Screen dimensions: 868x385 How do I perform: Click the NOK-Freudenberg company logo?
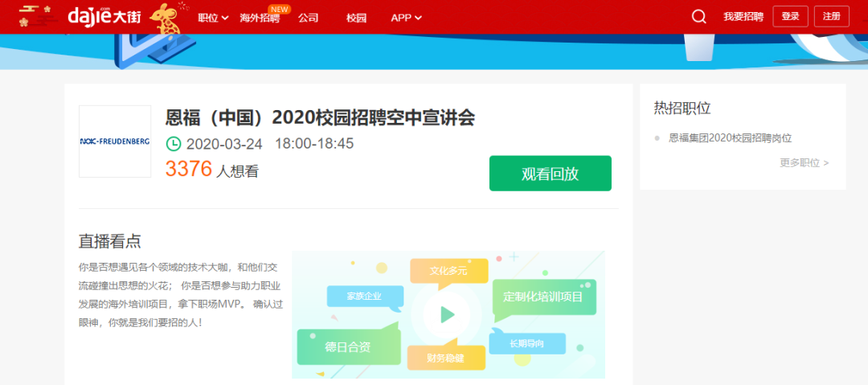coord(115,141)
